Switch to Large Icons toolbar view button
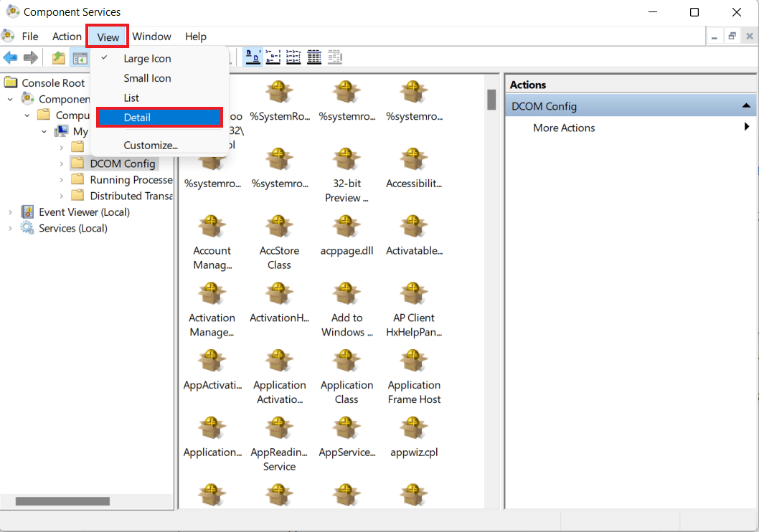The image size is (759, 532). (253, 57)
